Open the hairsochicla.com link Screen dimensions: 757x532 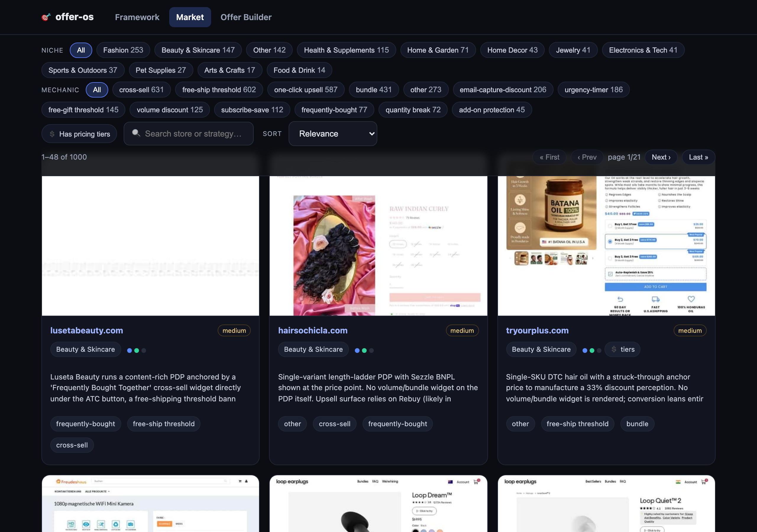coord(313,330)
